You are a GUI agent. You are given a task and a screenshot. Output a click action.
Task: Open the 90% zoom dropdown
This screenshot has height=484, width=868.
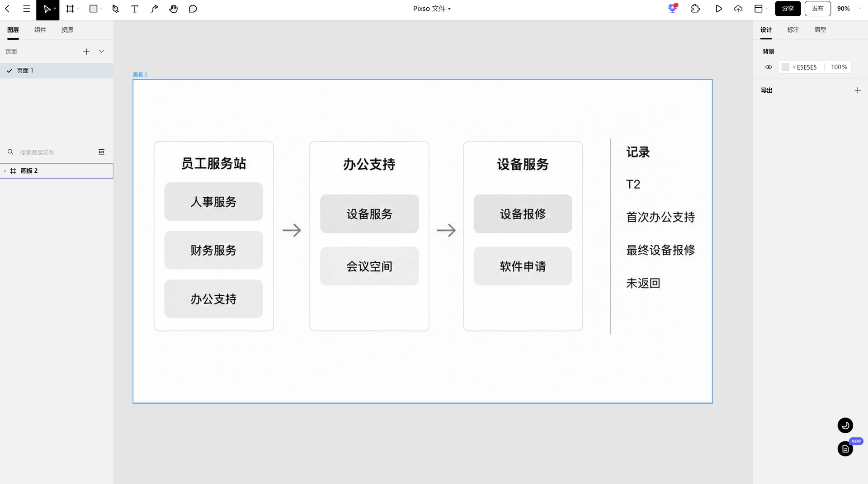click(x=849, y=9)
